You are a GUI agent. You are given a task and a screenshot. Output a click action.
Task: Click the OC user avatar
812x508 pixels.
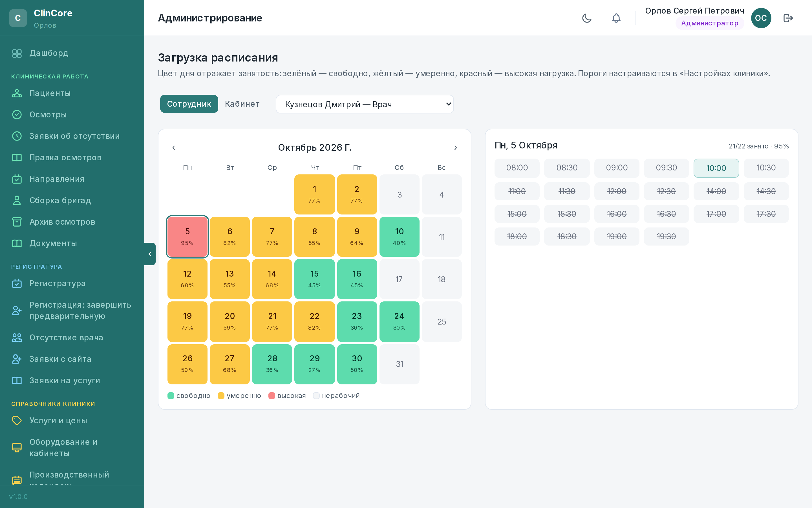761,18
